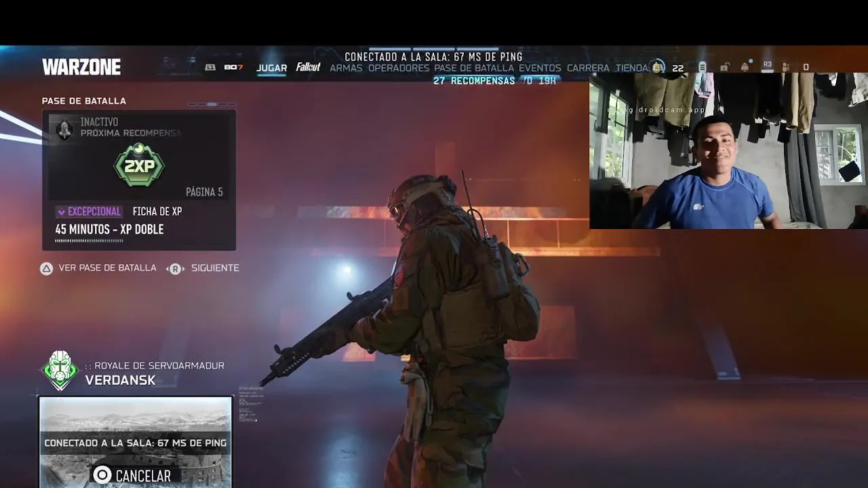Open the notifications bell icon
Image resolution: width=868 pixels, height=488 pixels.
(745, 67)
